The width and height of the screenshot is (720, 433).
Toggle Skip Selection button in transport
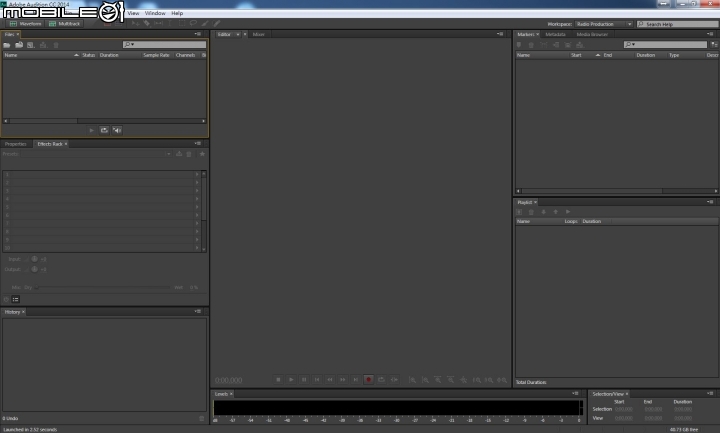[394, 380]
